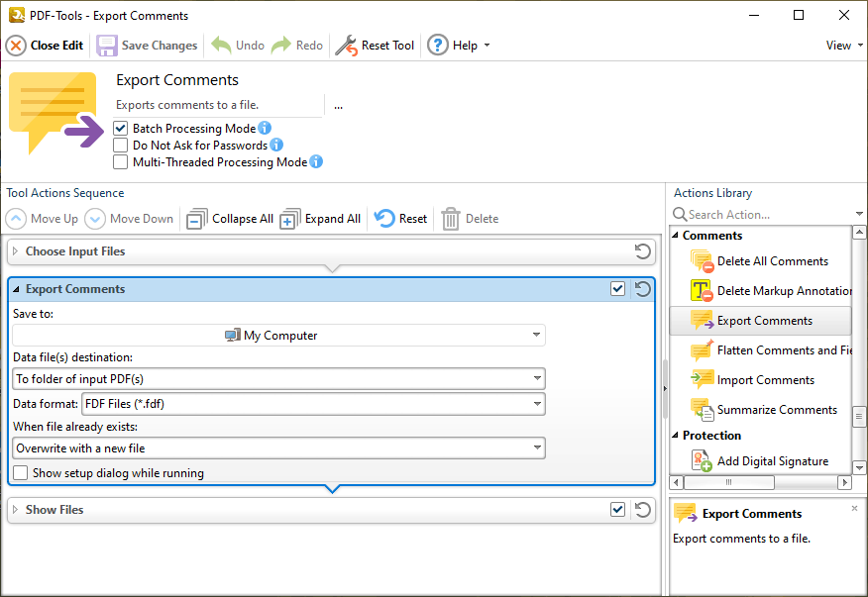The height and width of the screenshot is (597, 868).
Task: Enable Show setup dialog while running
Action: pyautogui.click(x=20, y=473)
